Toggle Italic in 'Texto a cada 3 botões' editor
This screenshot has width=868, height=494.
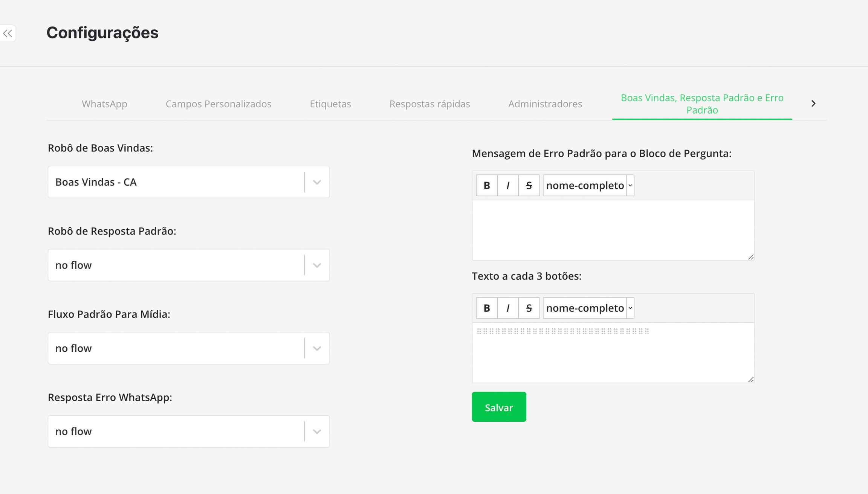[x=508, y=308]
